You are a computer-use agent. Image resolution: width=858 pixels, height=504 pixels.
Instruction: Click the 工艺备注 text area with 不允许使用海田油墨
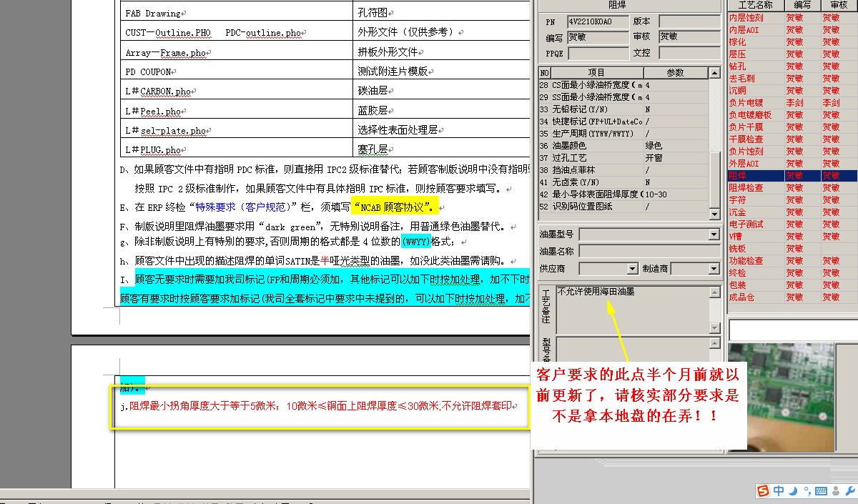click(632, 310)
